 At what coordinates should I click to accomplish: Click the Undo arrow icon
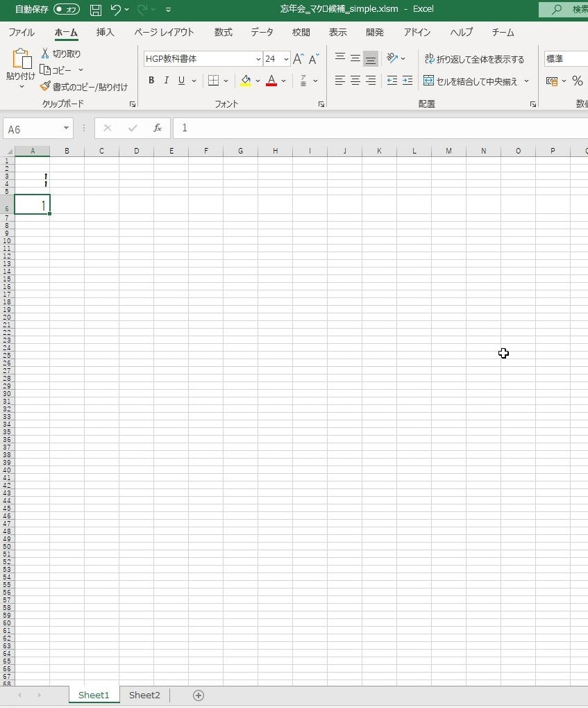115,10
